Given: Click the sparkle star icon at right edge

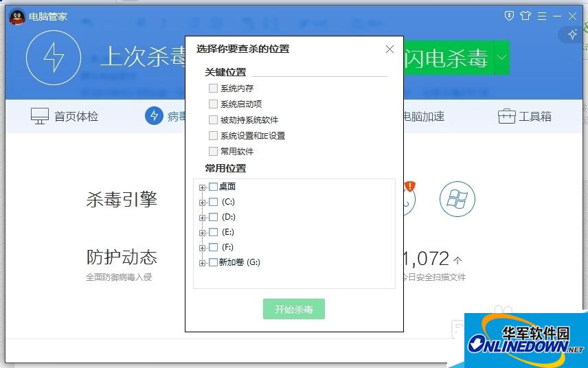Looking at the screenshot, I should pyautogui.click(x=572, y=34).
